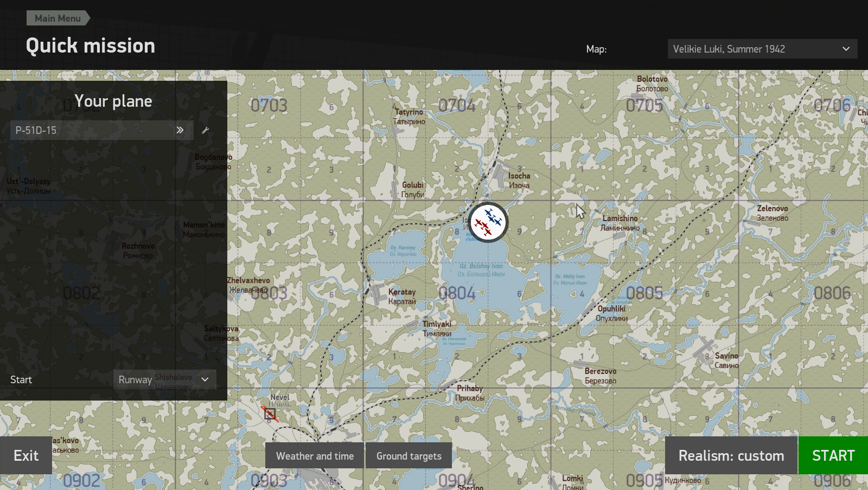Expand the Start type Runway dropdown
868x490 pixels.
[x=165, y=379]
